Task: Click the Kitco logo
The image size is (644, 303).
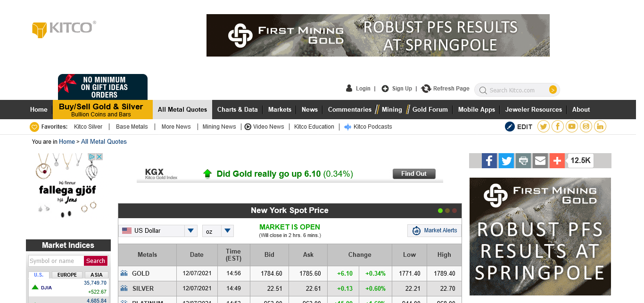Action: point(64,28)
